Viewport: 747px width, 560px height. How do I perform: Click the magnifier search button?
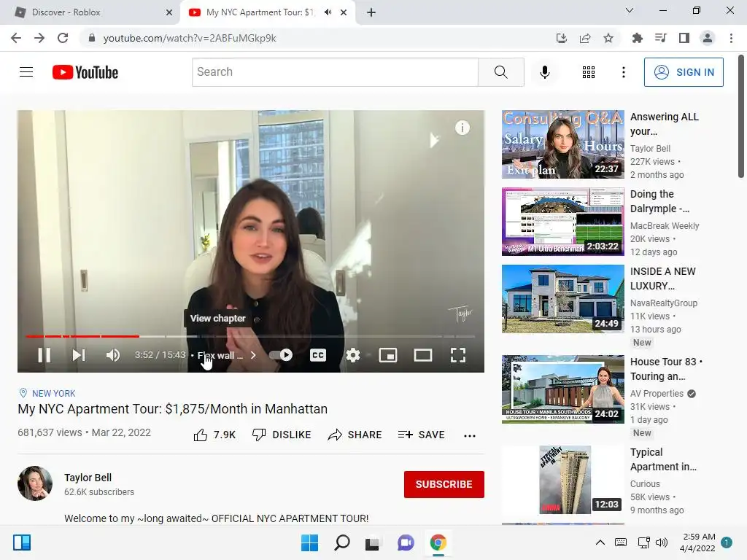500,72
